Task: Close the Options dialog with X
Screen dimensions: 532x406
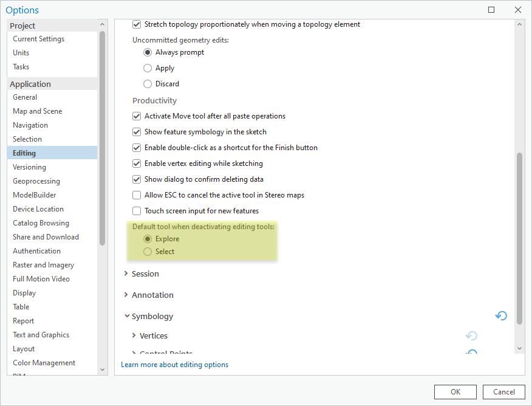Action: (x=517, y=10)
